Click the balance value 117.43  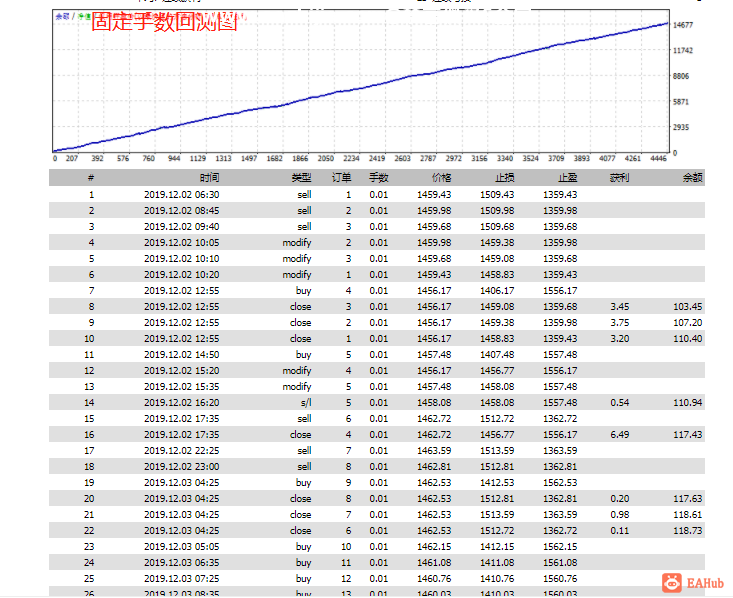tap(688, 434)
